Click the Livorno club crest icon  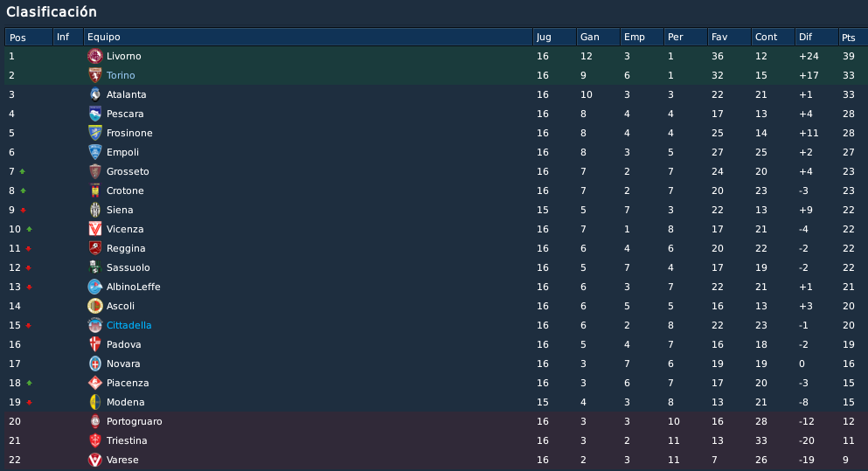coord(95,56)
